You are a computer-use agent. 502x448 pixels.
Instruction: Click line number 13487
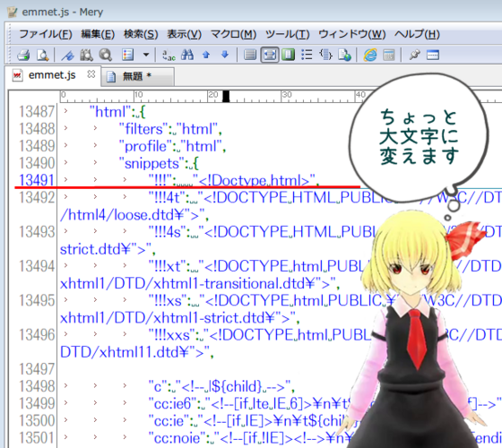pyautogui.click(x=37, y=112)
